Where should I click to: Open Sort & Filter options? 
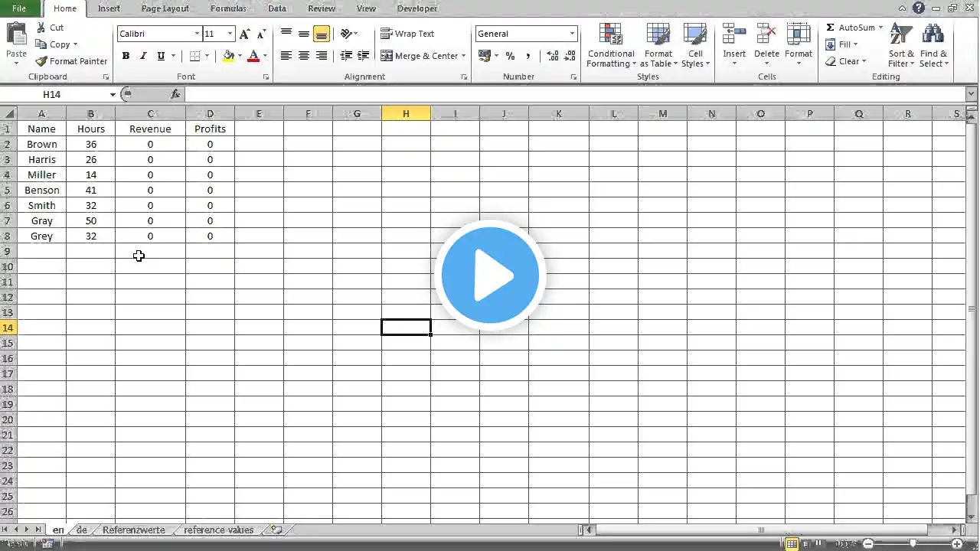click(901, 45)
